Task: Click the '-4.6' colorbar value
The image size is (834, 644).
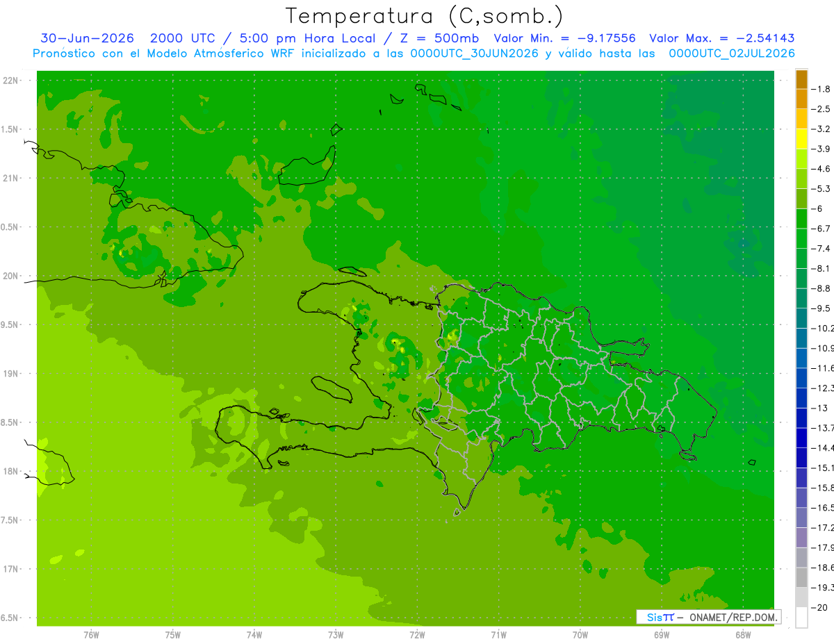Action: coord(821,169)
